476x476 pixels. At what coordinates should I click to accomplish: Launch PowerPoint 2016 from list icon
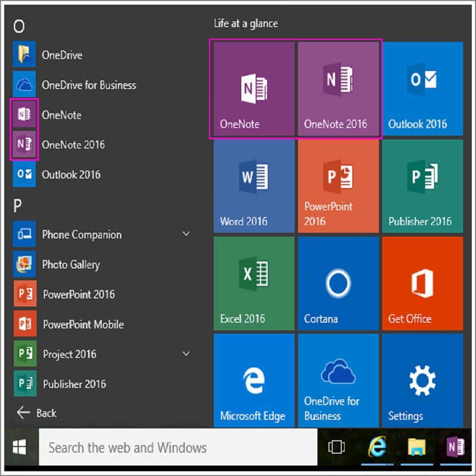(25, 294)
